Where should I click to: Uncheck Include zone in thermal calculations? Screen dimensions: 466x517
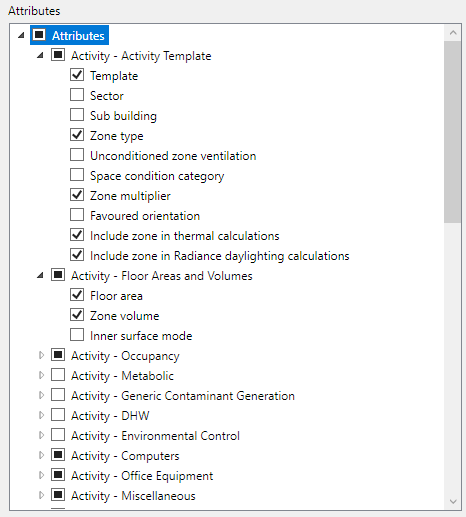[x=77, y=235]
